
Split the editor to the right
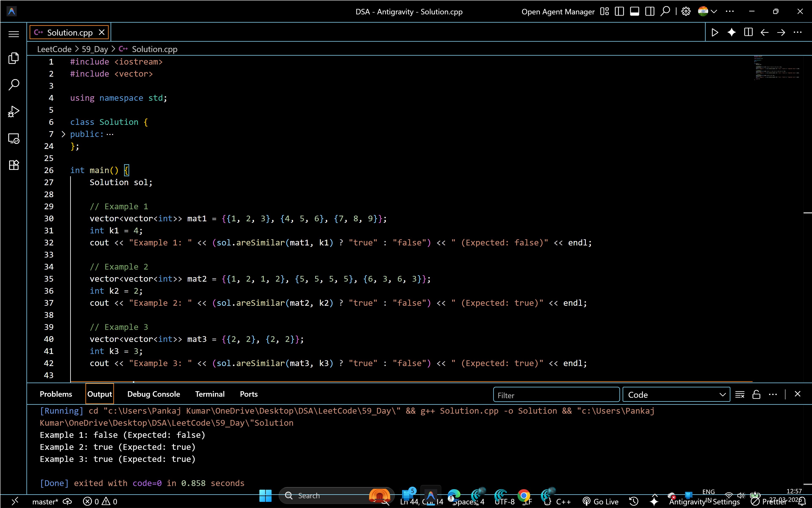(748, 32)
